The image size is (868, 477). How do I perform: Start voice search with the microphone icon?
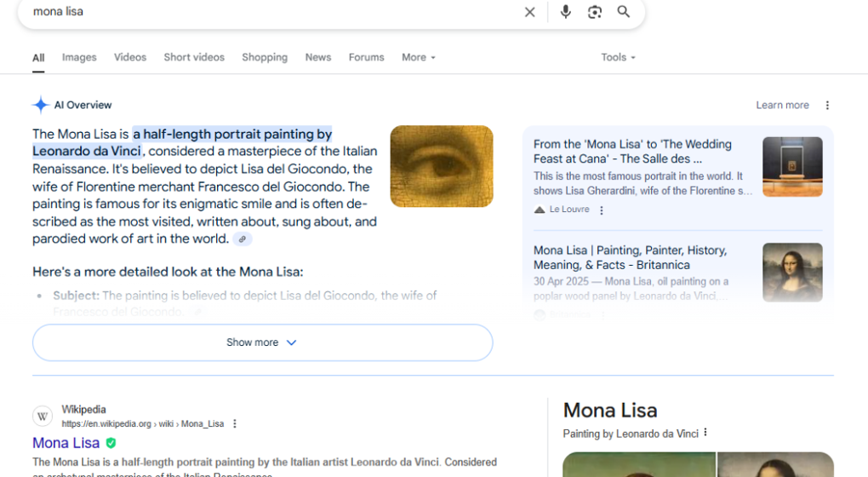tap(565, 12)
